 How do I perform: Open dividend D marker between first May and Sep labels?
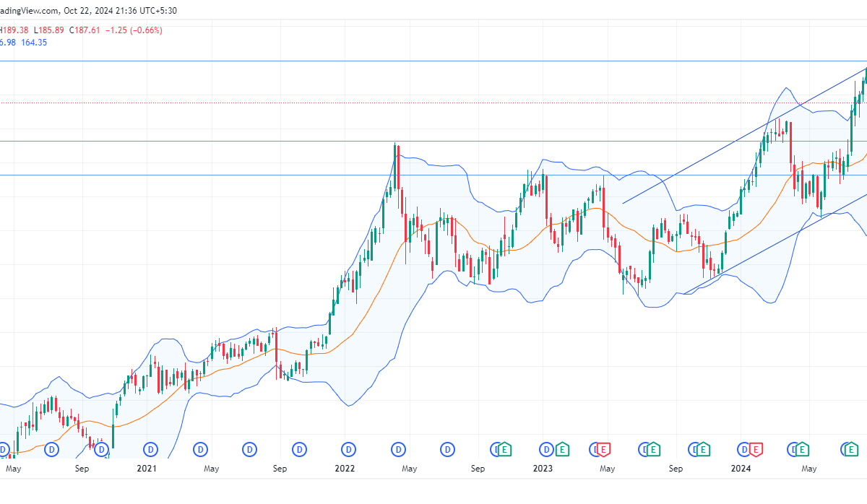52,450
